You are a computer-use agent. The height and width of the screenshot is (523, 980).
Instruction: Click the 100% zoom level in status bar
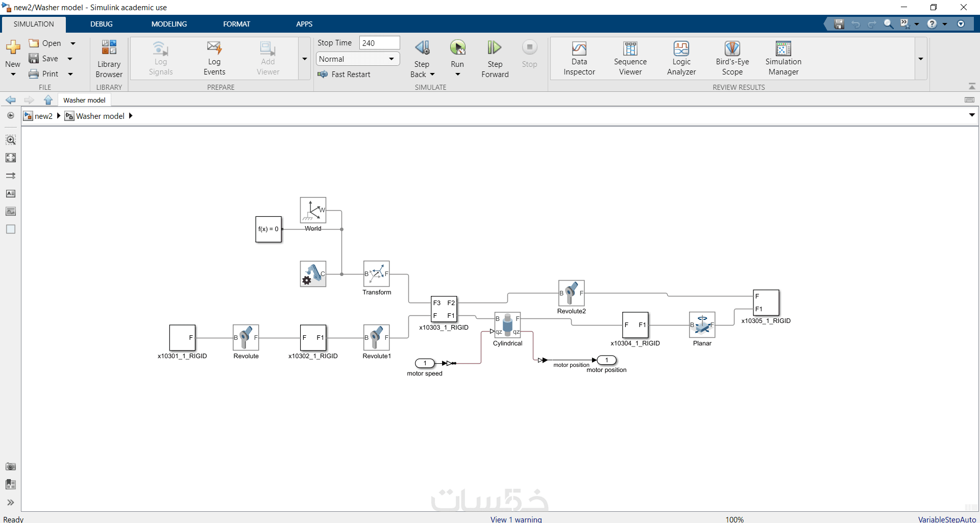coord(734,519)
